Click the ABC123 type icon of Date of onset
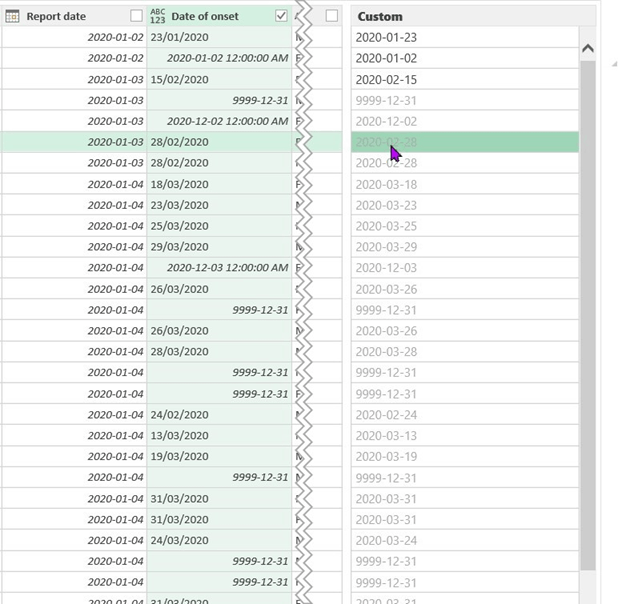 tap(157, 16)
